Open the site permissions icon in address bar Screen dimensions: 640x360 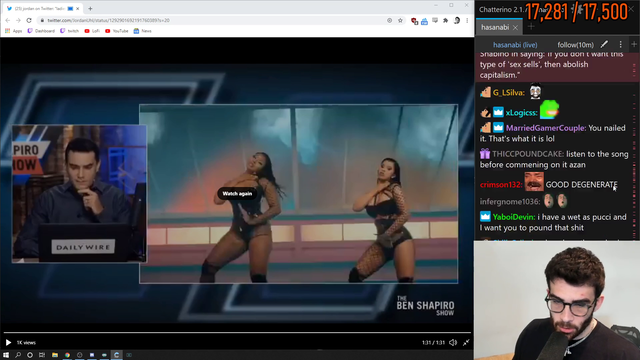389,20
